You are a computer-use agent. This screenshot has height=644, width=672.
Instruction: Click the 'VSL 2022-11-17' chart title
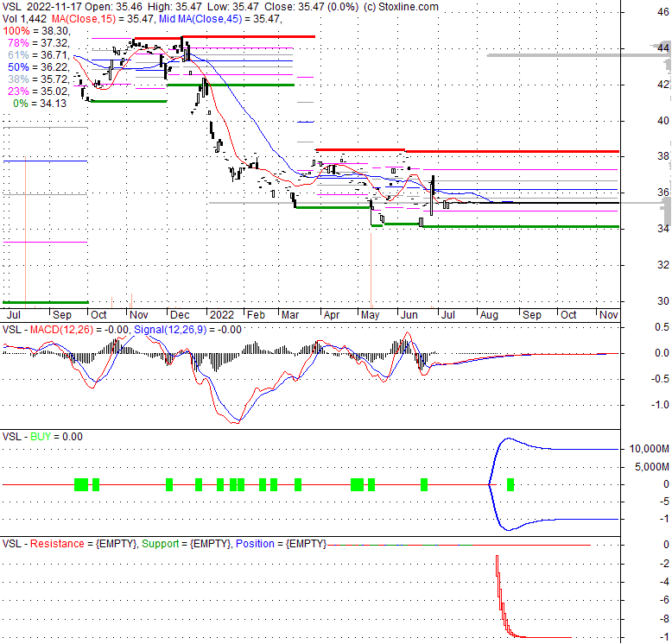click(42, 7)
